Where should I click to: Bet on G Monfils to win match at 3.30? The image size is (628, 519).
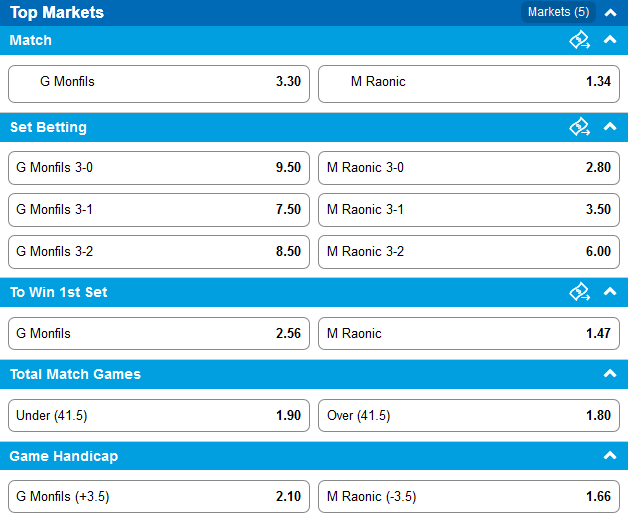[159, 84]
